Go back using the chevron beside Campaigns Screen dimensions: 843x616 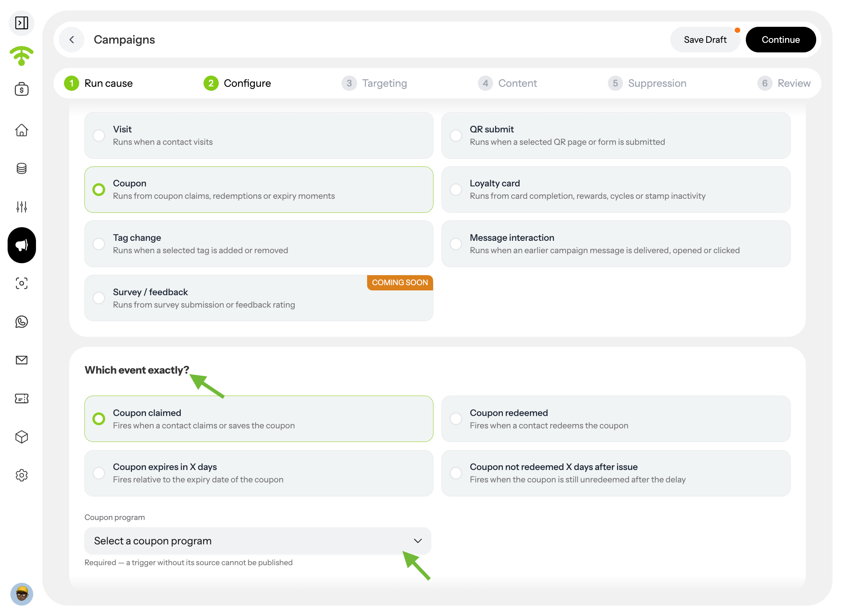(x=72, y=40)
